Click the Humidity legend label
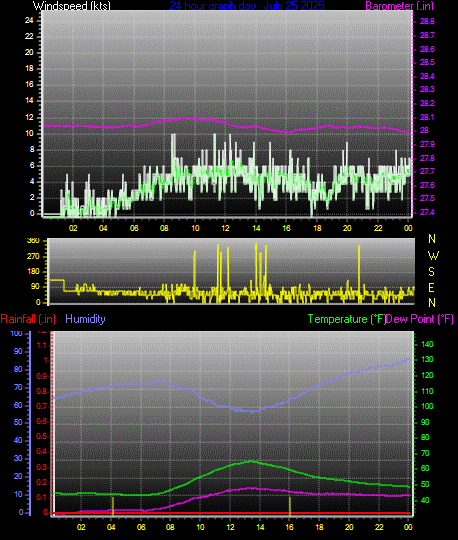 coord(85,319)
